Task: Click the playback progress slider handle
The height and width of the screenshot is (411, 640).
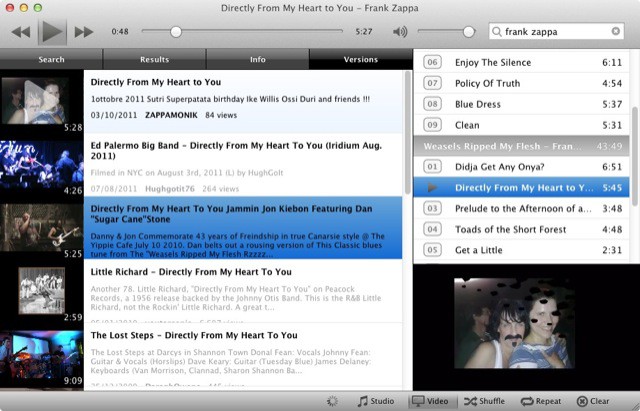Action: (x=176, y=32)
